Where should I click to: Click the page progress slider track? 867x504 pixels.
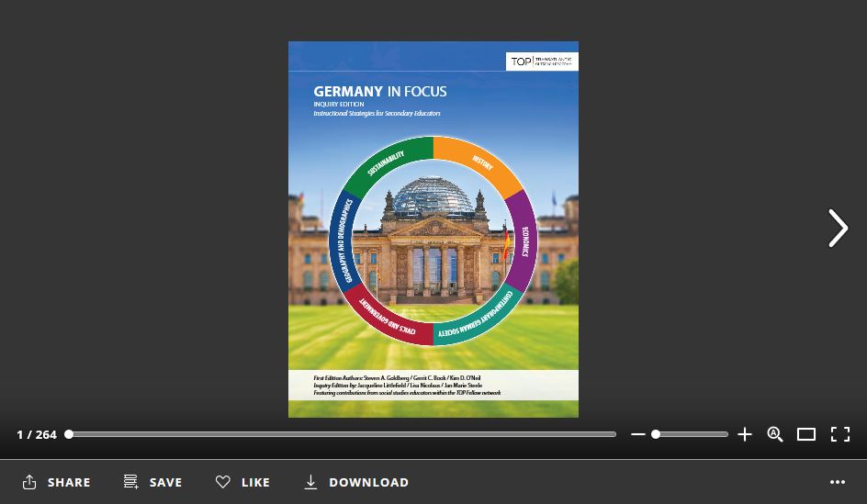tap(343, 434)
